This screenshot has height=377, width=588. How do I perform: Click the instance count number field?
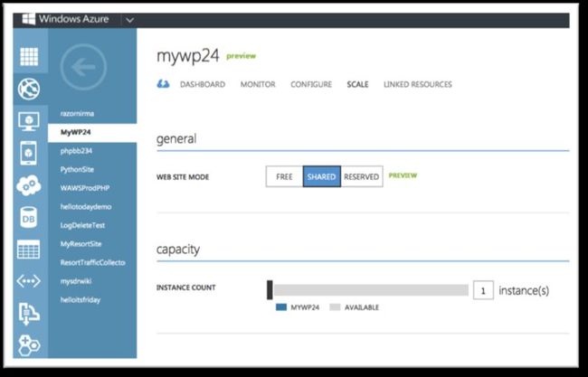click(483, 290)
